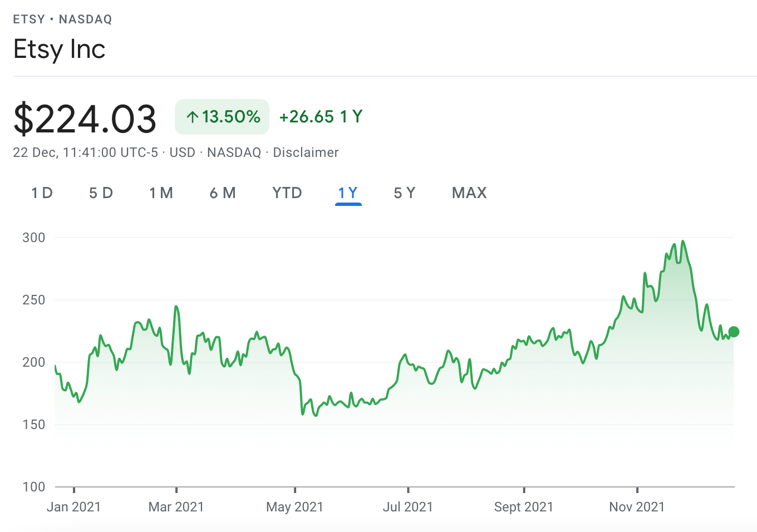Click the green current-price dot on chart

[734, 332]
